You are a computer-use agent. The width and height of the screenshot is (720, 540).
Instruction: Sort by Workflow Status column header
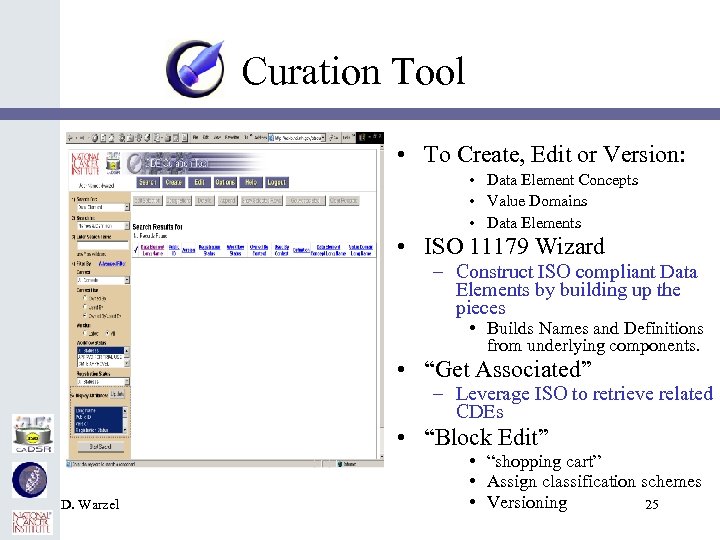click(x=236, y=250)
